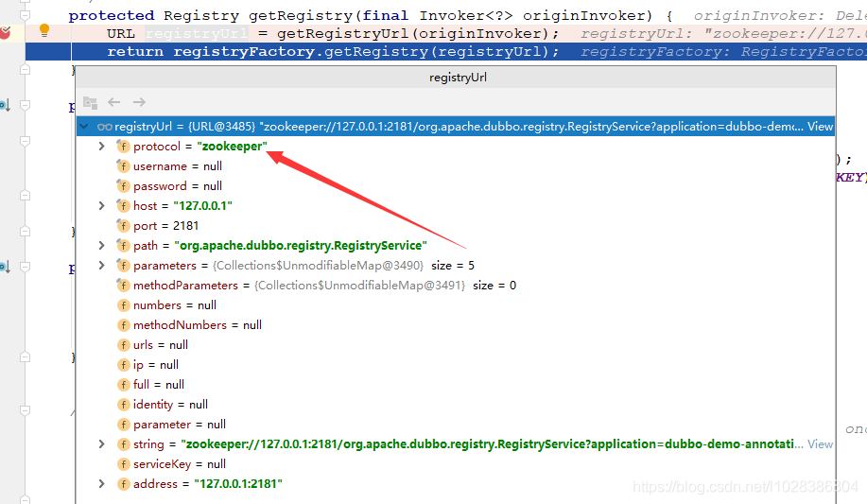The height and width of the screenshot is (504, 867).
Task: Click registryUrl variable in URL declaration line
Action: pos(197,34)
